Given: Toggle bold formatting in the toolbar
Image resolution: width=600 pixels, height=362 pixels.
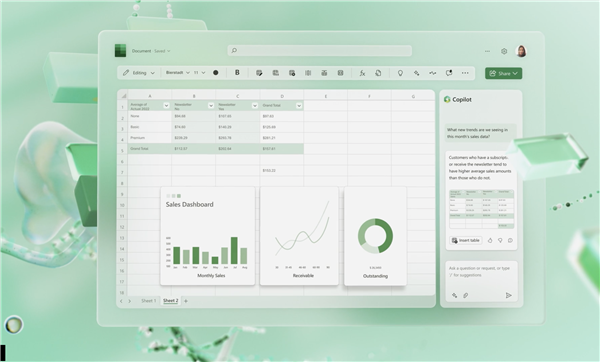Looking at the screenshot, I should [237, 73].
